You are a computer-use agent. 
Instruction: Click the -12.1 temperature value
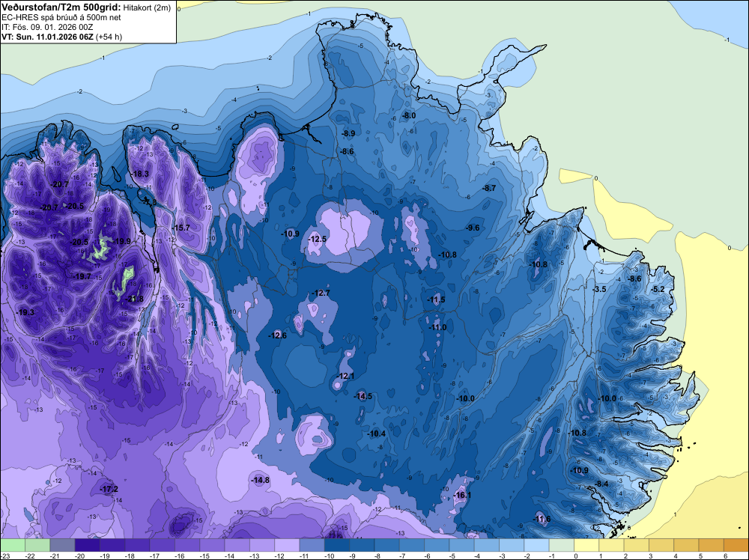pos(345,376)
